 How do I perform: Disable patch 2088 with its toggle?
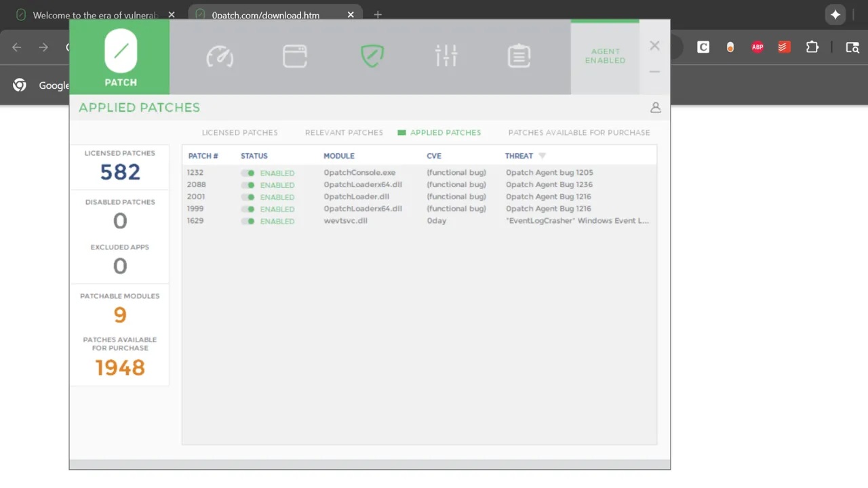point(248,185)
